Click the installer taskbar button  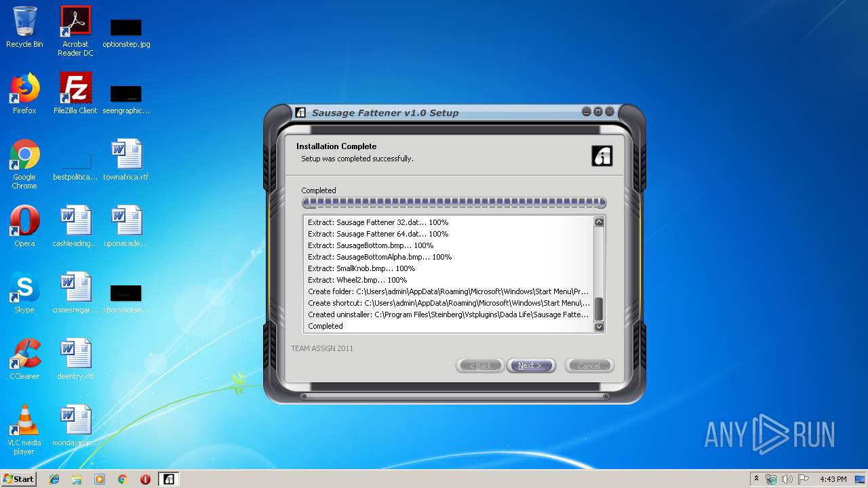click(169, 479)
